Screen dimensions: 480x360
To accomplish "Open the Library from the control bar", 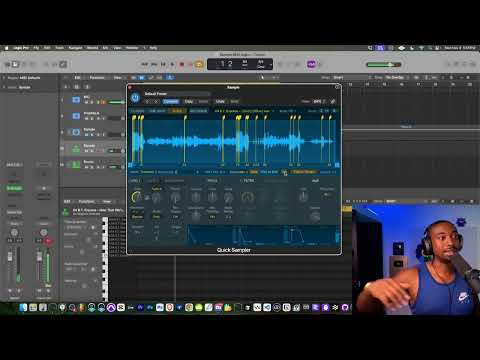I will click(8, 64).
